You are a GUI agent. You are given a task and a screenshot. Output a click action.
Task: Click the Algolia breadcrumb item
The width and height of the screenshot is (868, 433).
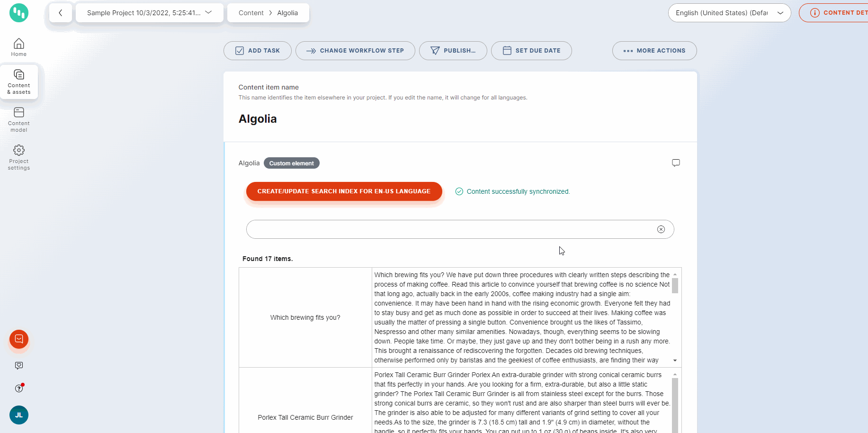287,13
